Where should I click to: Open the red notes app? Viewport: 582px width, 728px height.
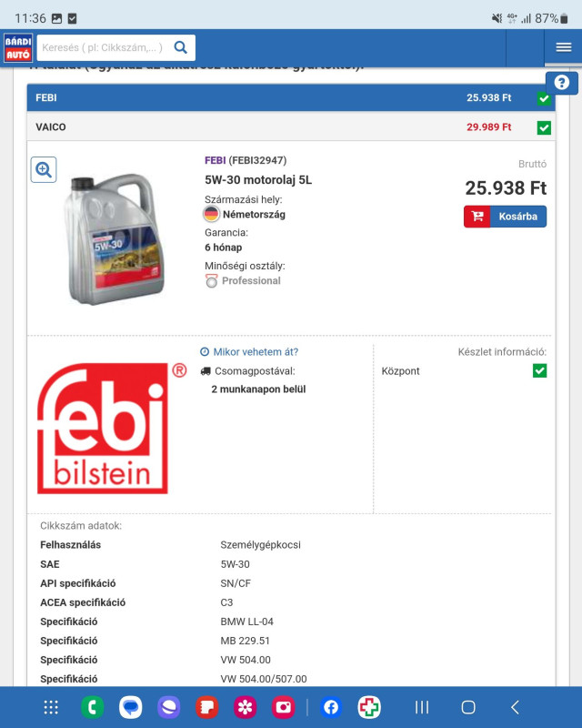tap(207, 708)
